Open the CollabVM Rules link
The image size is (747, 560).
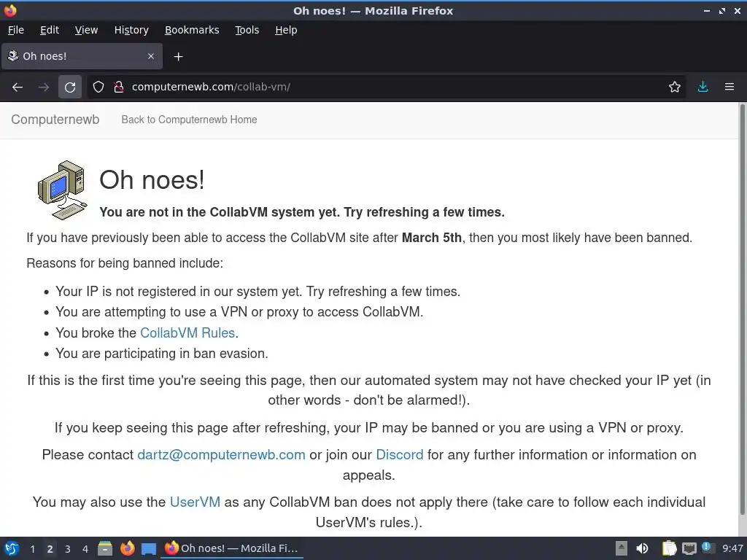[x=187, y=332]
